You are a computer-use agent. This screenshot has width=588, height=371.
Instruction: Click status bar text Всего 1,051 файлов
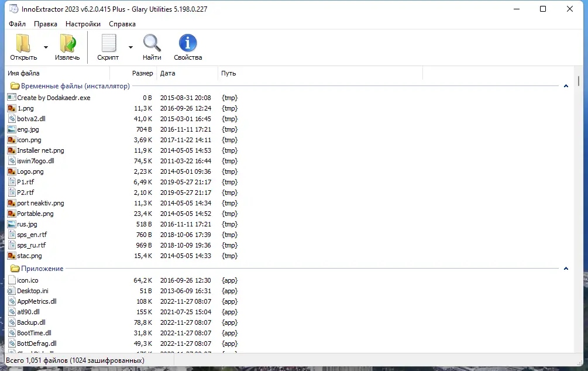(x=37, y=360)
